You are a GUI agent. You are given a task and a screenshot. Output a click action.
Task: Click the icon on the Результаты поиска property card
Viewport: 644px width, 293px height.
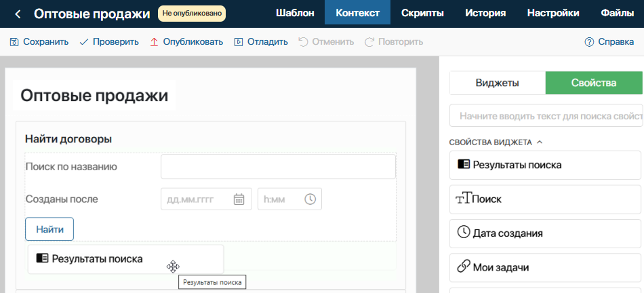click(x=463, y=164)
